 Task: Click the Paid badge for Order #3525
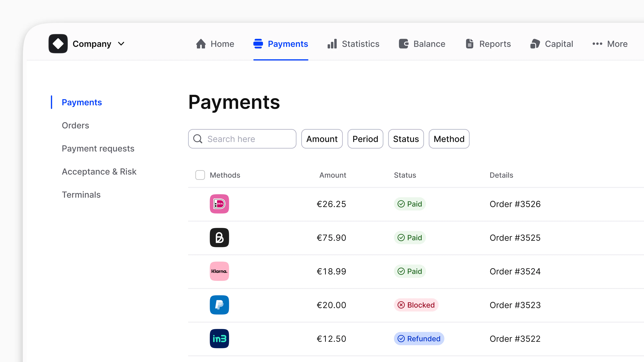[410, 238]
